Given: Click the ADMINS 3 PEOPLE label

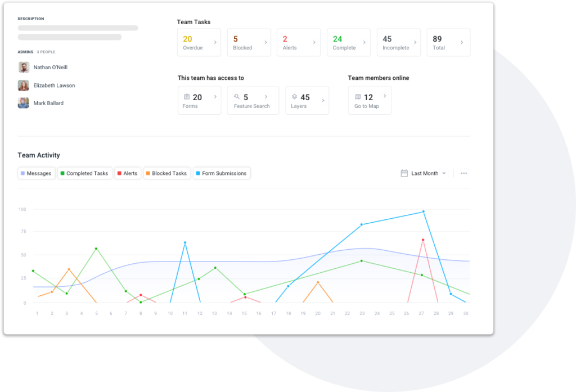Looking at the screenshot, I should (x=37, y=52).
